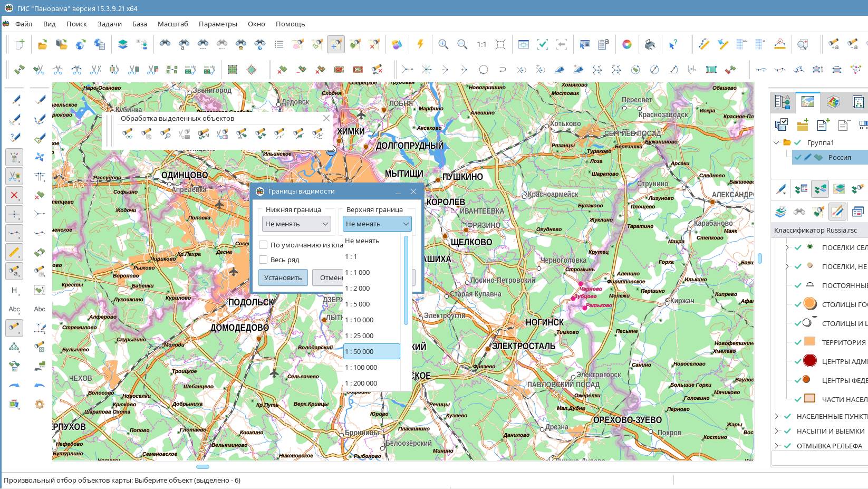Click the layers stack toolbar icon
The height and width of the screenshot is (489, 868).
point(122,45)
